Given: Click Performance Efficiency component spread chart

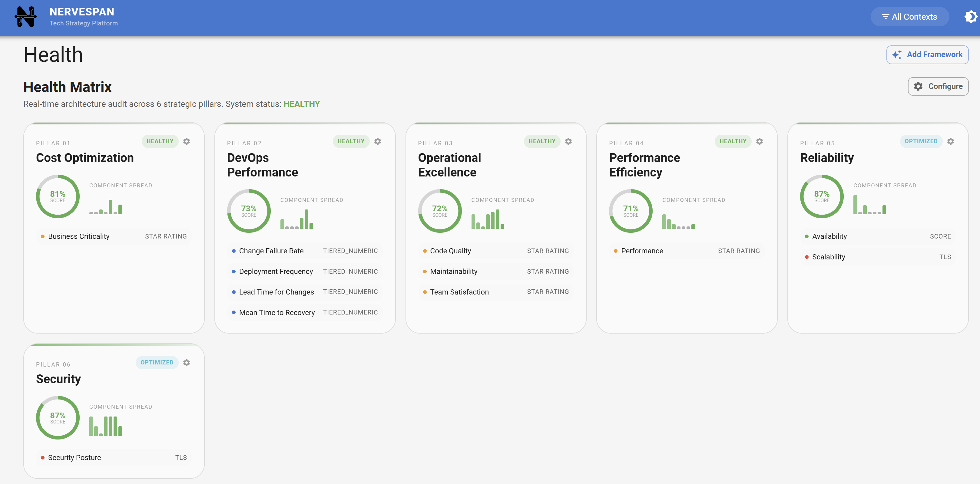Looking at the screenshot, I should click(x=679, y=221).
